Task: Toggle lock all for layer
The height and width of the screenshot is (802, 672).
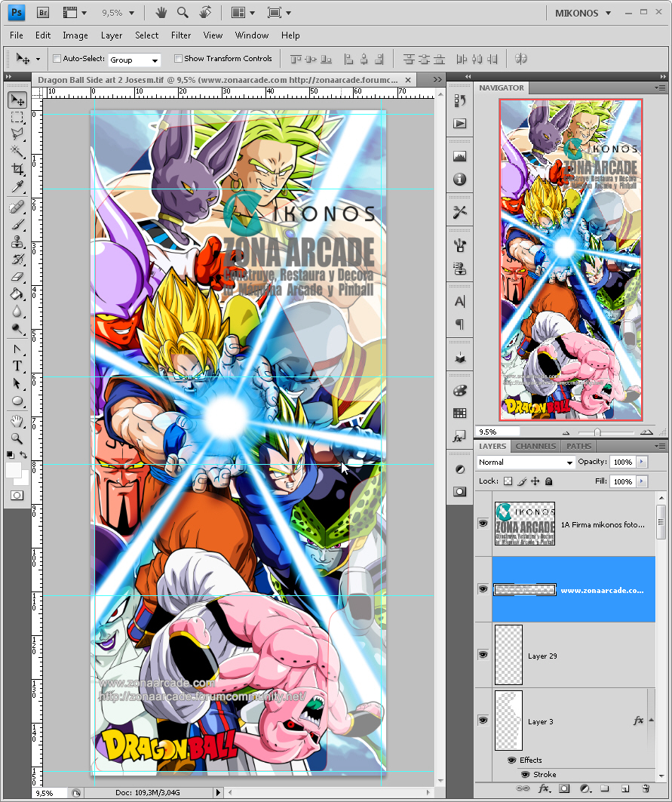Action: (549, 481)
